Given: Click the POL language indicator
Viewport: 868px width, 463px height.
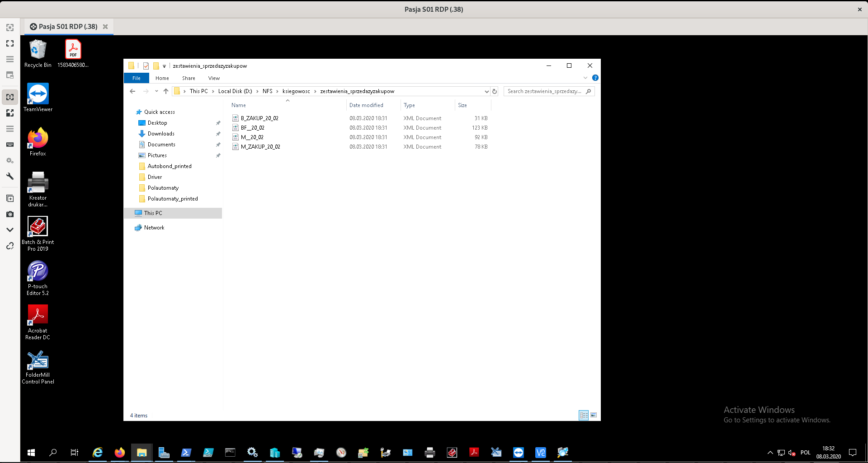Looking at the screenshot, I should (x=805, y=453).
